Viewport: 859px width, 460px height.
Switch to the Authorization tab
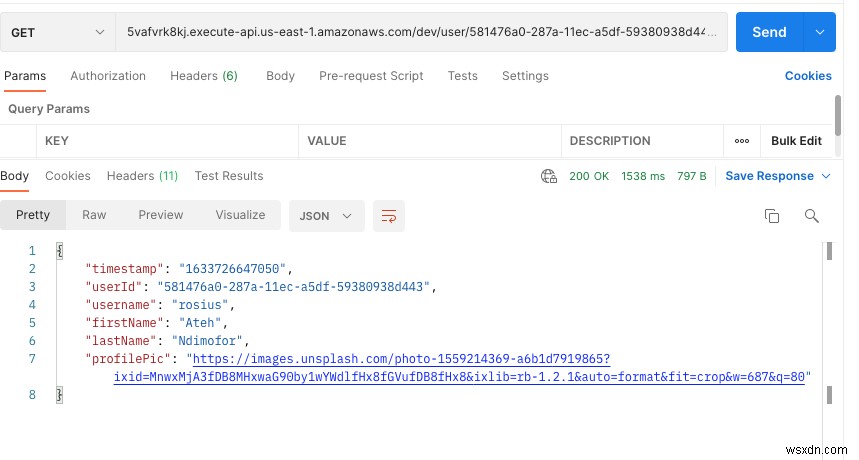(108, 76)
